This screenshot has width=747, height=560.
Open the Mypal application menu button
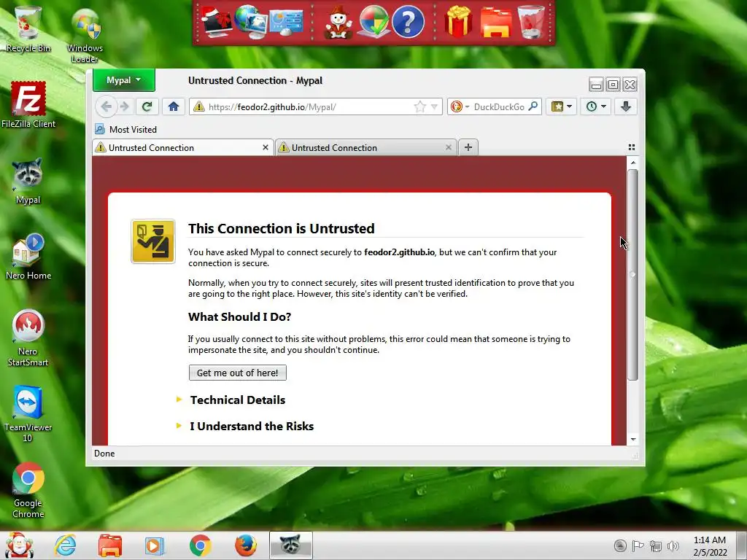click(124, 80)
